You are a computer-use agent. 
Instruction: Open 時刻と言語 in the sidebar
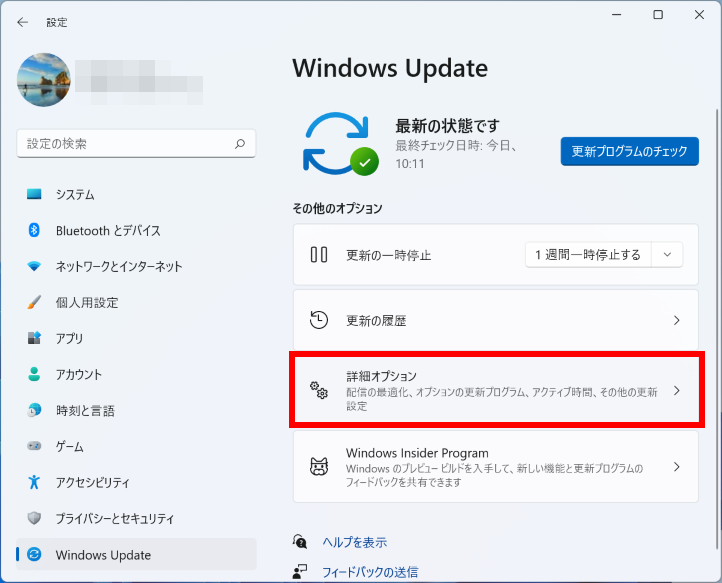pos(136,410)
